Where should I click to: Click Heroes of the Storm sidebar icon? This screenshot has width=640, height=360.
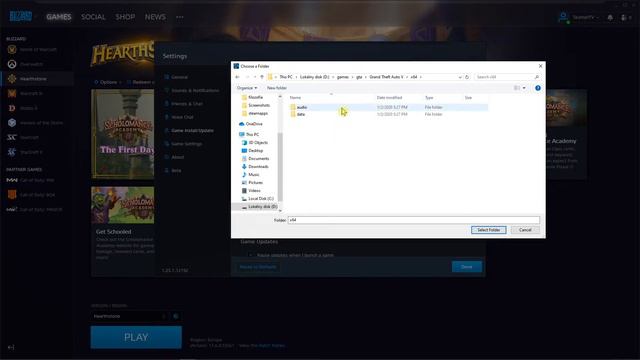(x=12, y=123)
